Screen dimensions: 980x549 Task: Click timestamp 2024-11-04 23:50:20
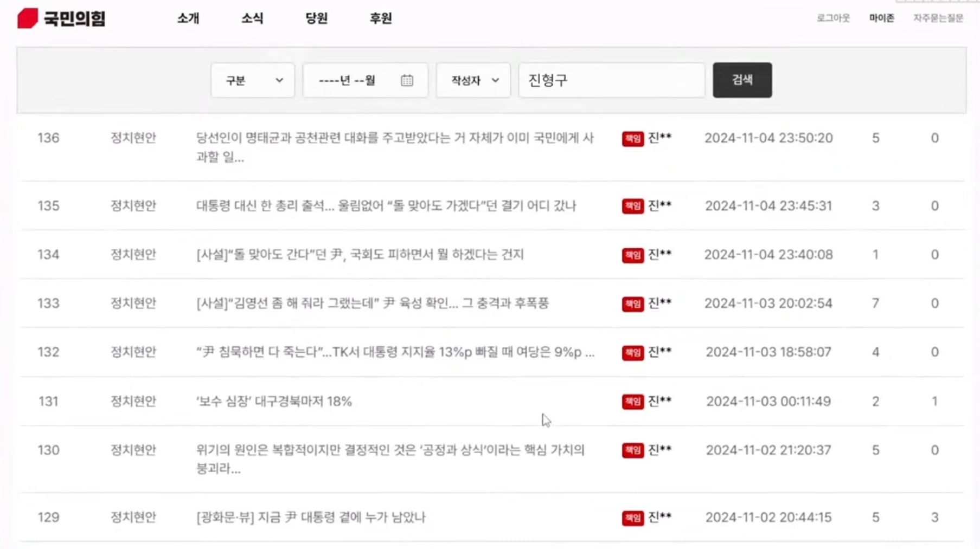pos(768,138)
